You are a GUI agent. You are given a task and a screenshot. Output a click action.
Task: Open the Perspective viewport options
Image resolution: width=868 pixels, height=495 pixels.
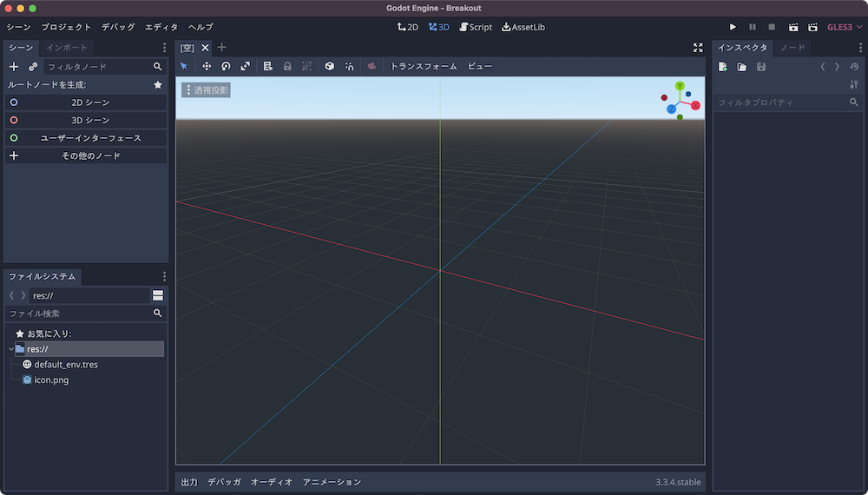point(206,90)
